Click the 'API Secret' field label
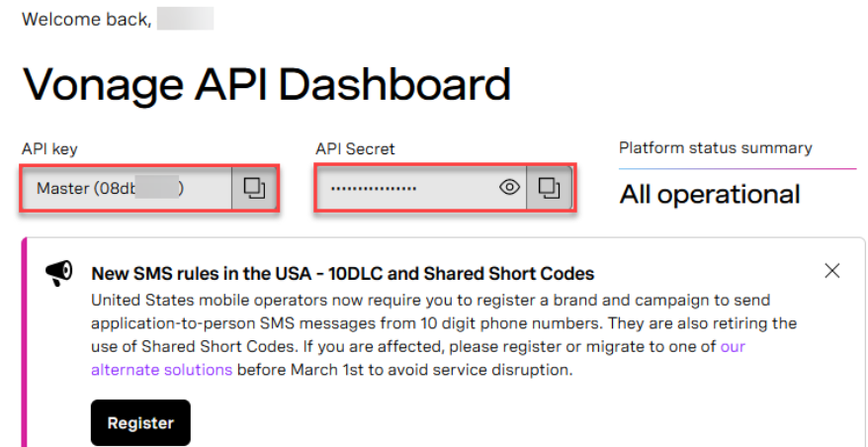This screenshot has width=868, height=447. click(355, 149)
